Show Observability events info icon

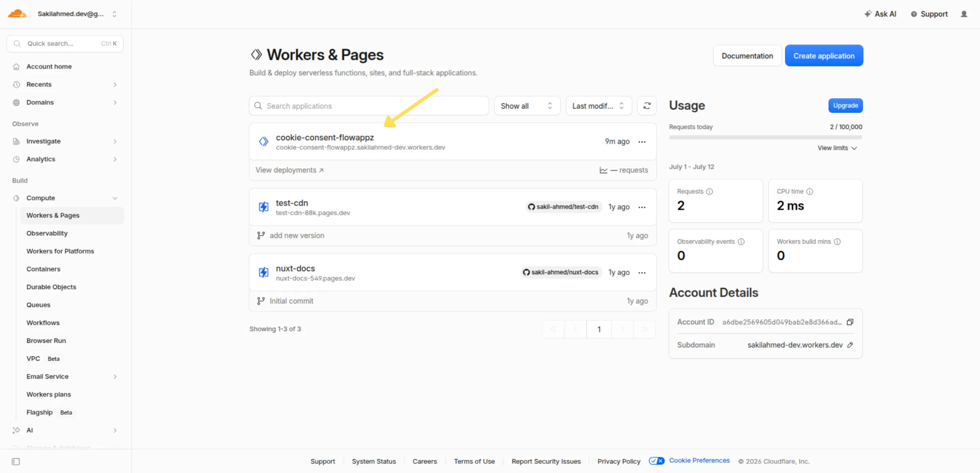741,242
